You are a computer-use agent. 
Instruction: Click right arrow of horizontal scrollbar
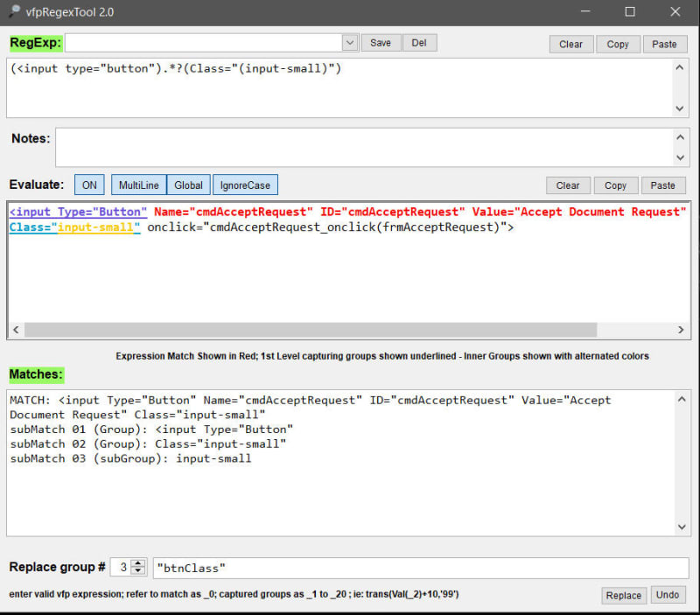681,330
